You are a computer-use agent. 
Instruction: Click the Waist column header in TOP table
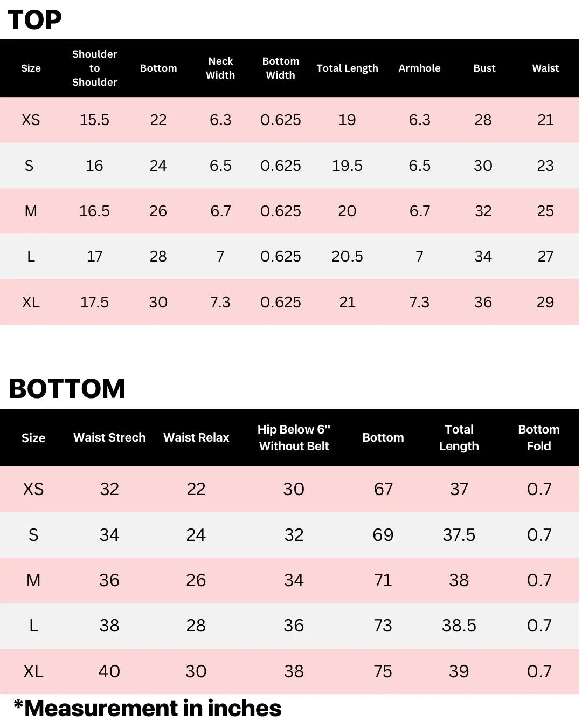[x=545, y=68]
